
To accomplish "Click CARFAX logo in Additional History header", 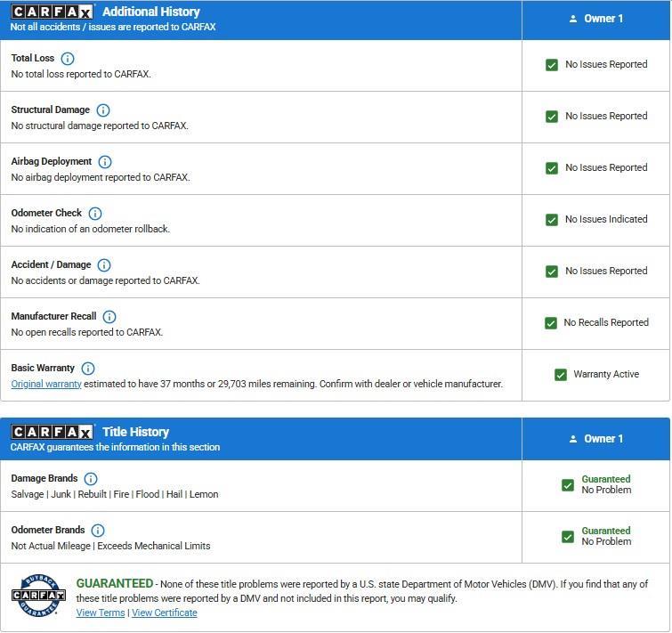I will pos(52,12).
